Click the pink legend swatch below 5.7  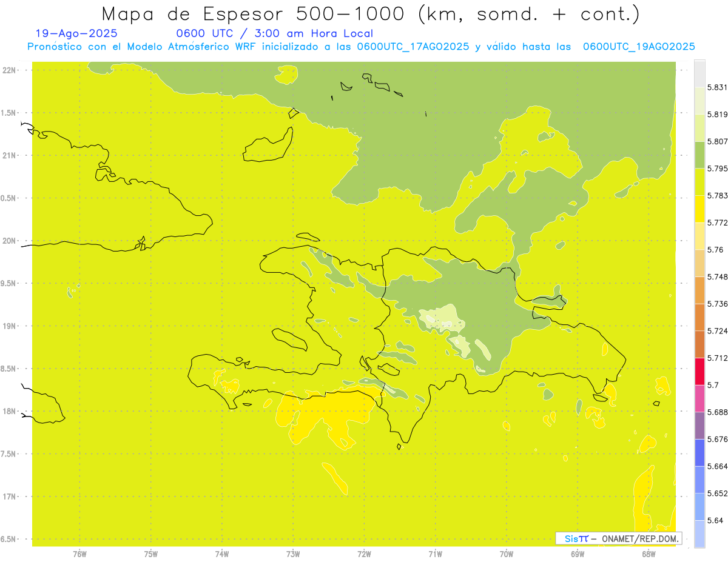[x=699, y=398]
